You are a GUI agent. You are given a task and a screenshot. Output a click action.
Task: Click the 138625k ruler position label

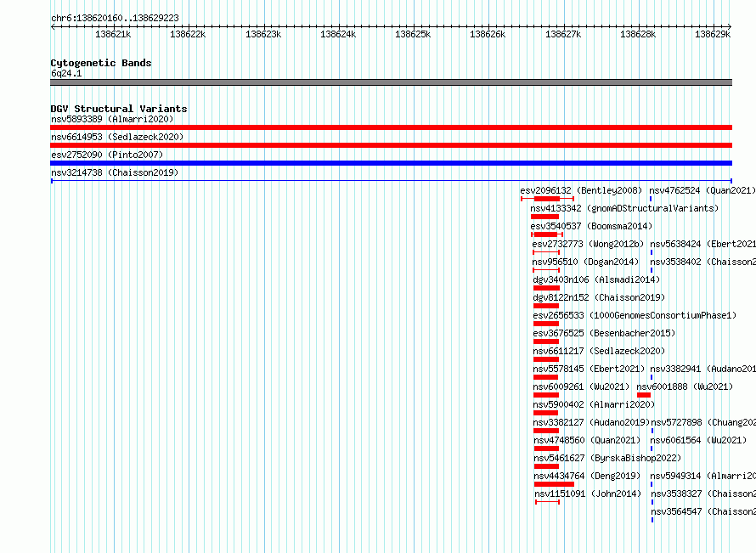[x=413, y=34]
